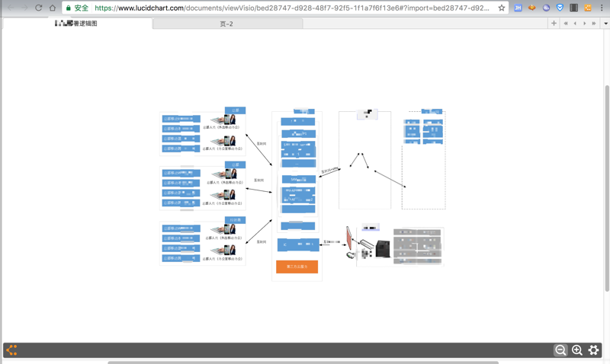Image resolution: width=610 pixels, height=364 pixels.
Task: Click the 安全 secure label
Action: coord(82,8)
